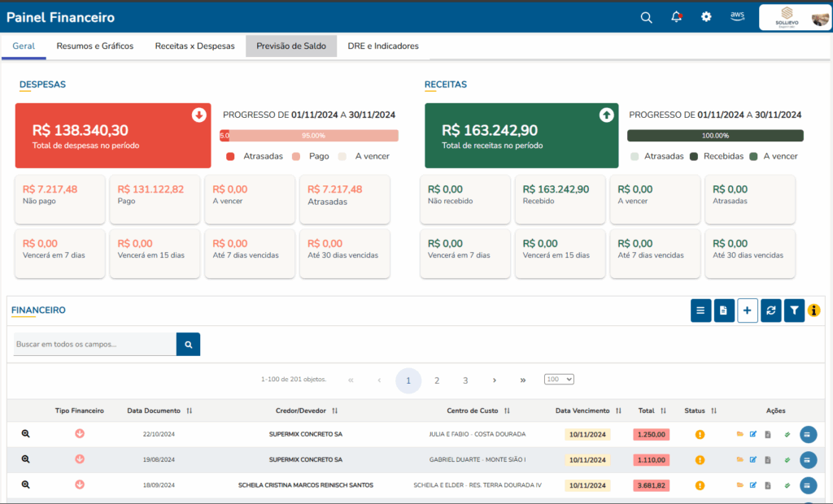Click the yellow info icon
The height and width of the screenshot is (504, 833).
point(813,311)
